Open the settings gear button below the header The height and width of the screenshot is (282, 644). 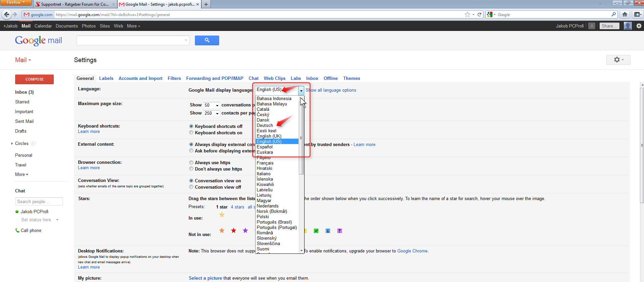click(x=618, y=60)
